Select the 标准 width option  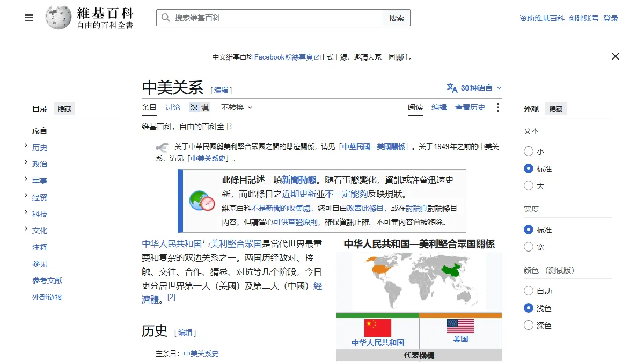[529, 230]
